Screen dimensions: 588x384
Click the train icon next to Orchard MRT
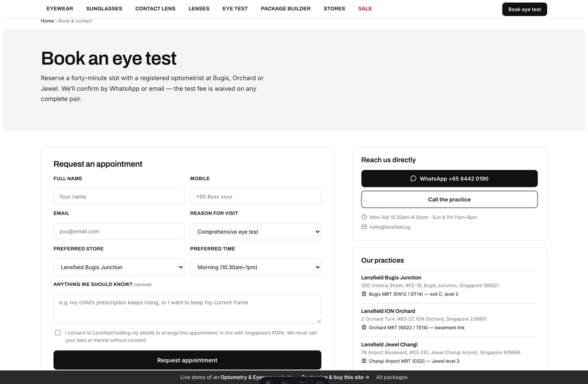[x=364, y=328]
